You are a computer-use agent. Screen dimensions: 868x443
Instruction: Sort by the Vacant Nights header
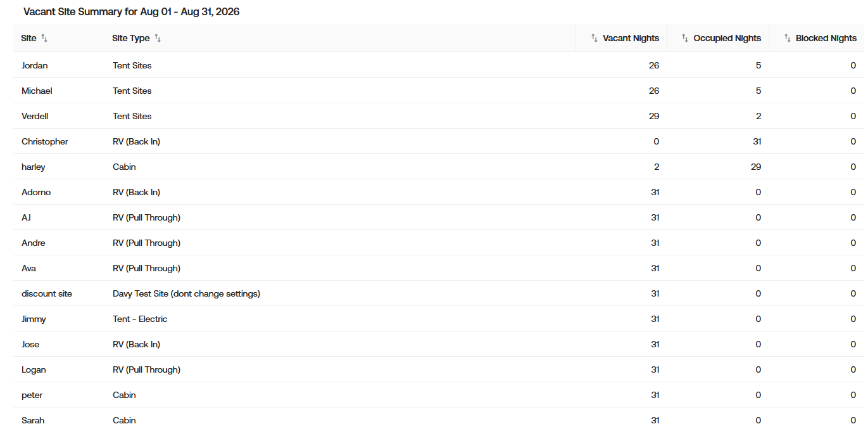point(631,38)
